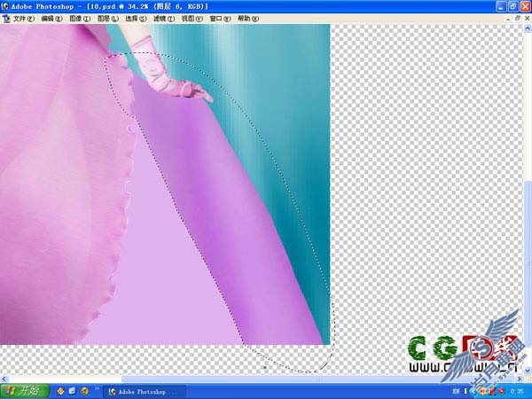Open the 窗口 (Window) menu

[220, 19]
